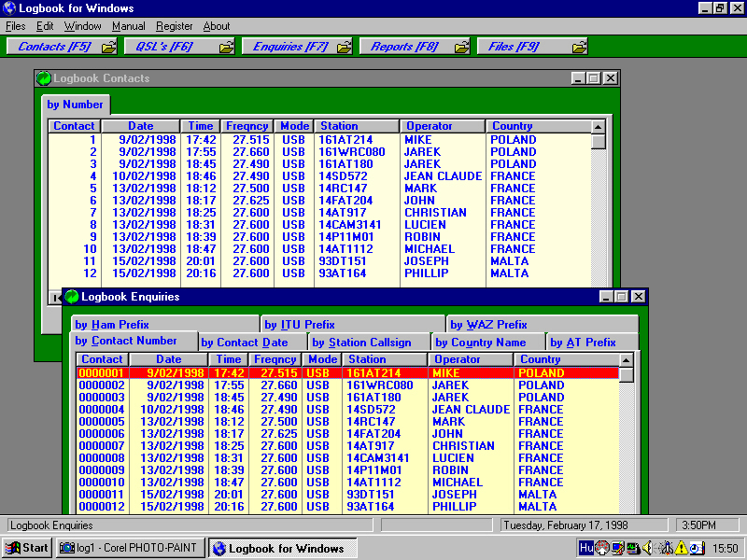Open the Windows Start button
The image size is (747, 560).
[x=27, y=548]
